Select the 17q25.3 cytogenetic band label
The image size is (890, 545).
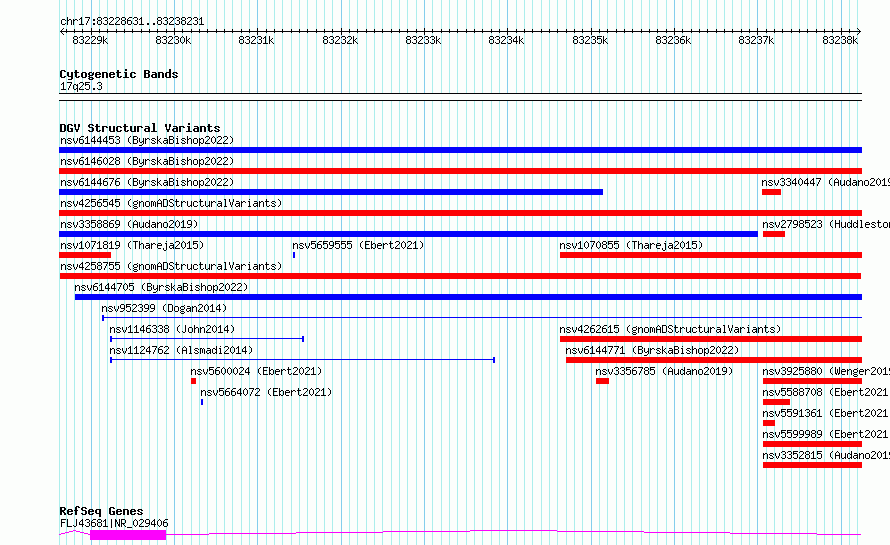tap(81, 86)
